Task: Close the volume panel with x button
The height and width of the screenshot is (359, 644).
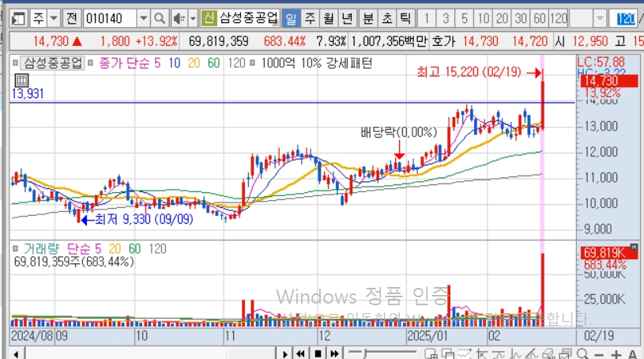Action: 634,248
